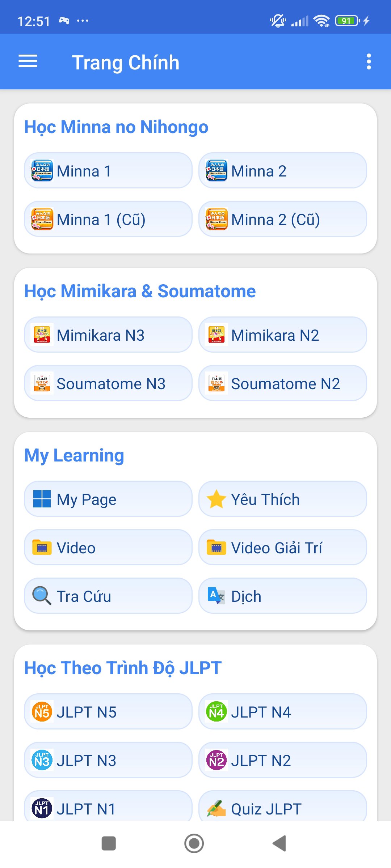
Task: Open the three-dot overflow menu
Action: 369,61
